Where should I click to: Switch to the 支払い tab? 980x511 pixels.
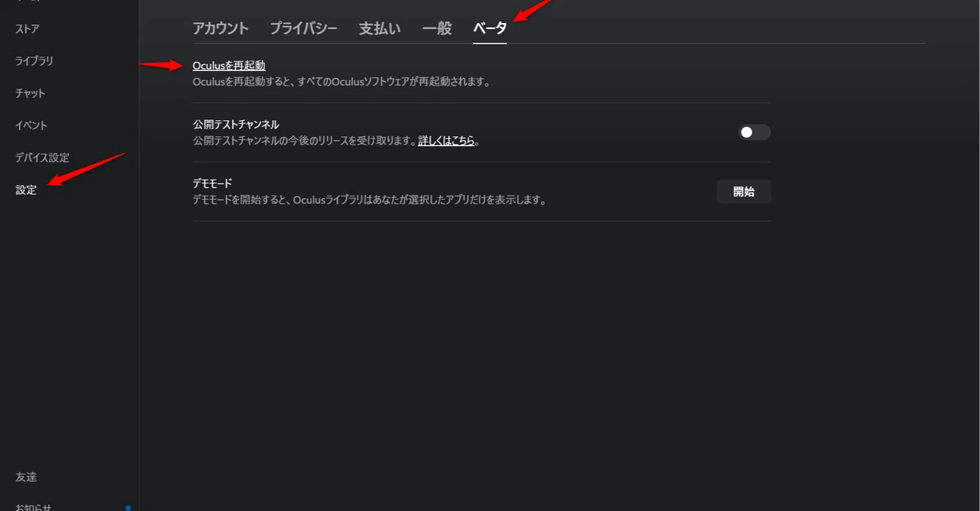tap(380, 28)
